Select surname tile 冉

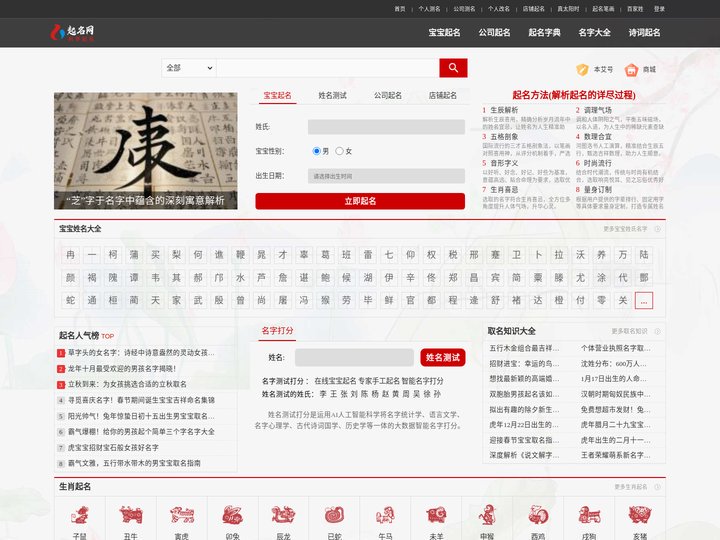(70, 255)
